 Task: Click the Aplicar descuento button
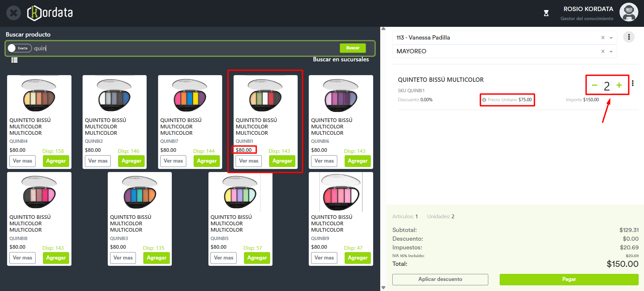pyautogui.click(x=440, y=279)
